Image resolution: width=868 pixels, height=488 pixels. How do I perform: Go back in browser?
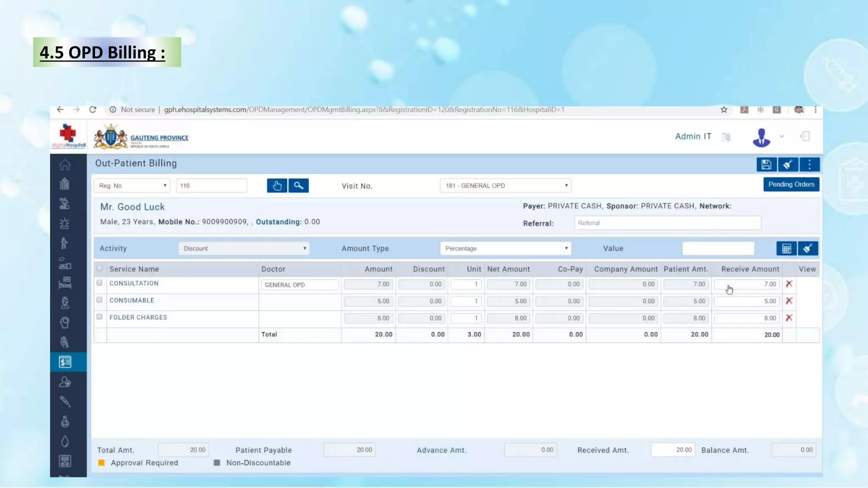pos(60,110)
